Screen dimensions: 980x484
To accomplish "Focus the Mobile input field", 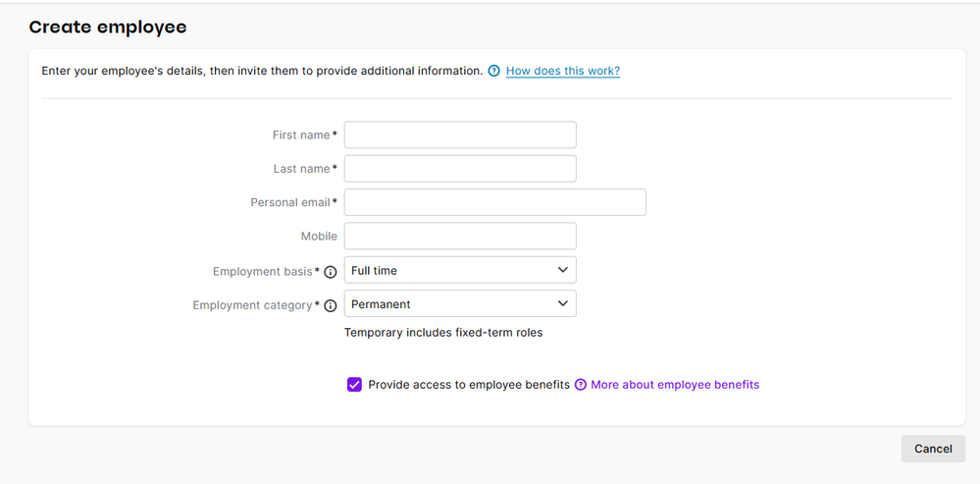I will point(460,237).
